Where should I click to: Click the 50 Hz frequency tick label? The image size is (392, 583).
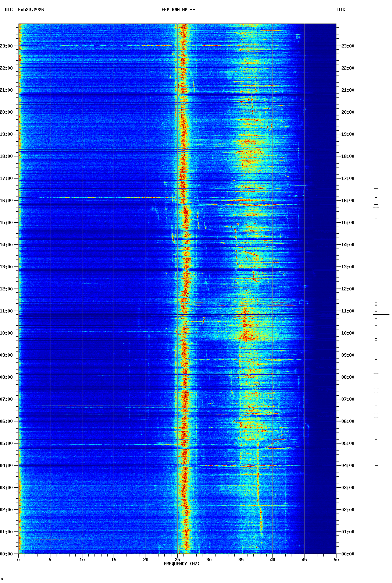[336, 560]
